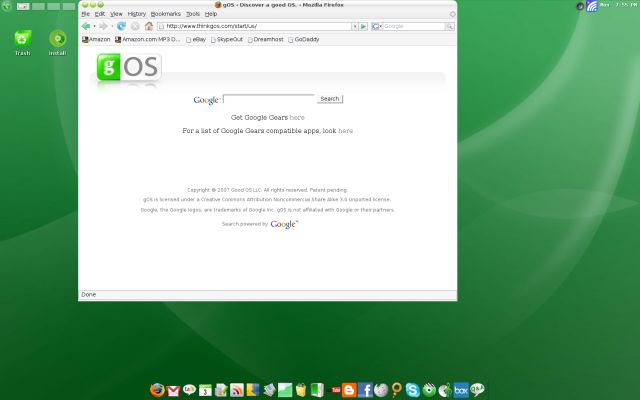
Task: Open the Bookmarks menu
Action: pos(166,14)
